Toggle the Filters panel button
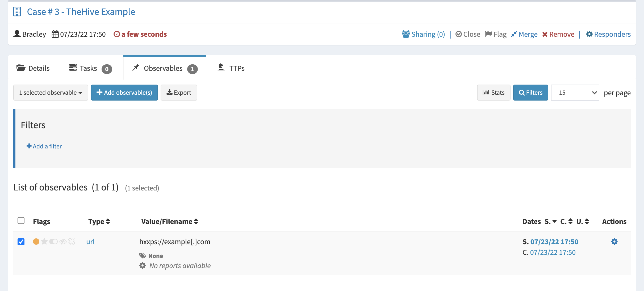644x291 pixels. [531, 93]
